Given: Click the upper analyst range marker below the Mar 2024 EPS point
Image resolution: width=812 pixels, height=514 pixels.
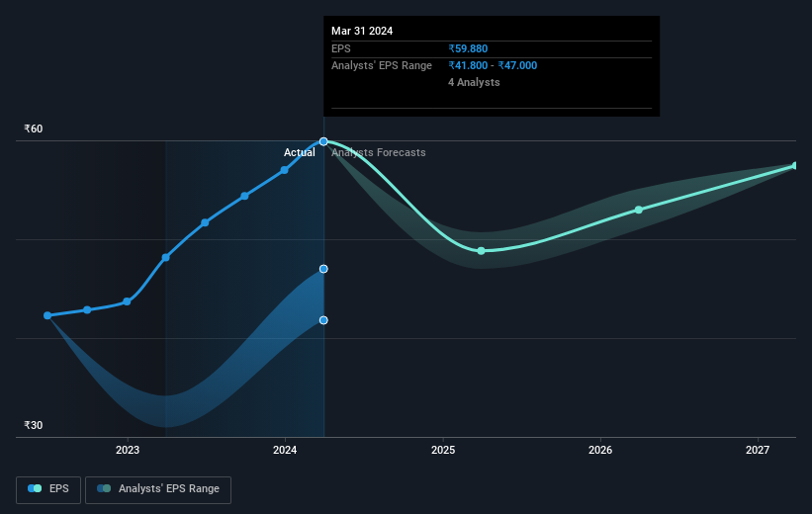Looking at the screenshot, I should click(x=323, y=269).
